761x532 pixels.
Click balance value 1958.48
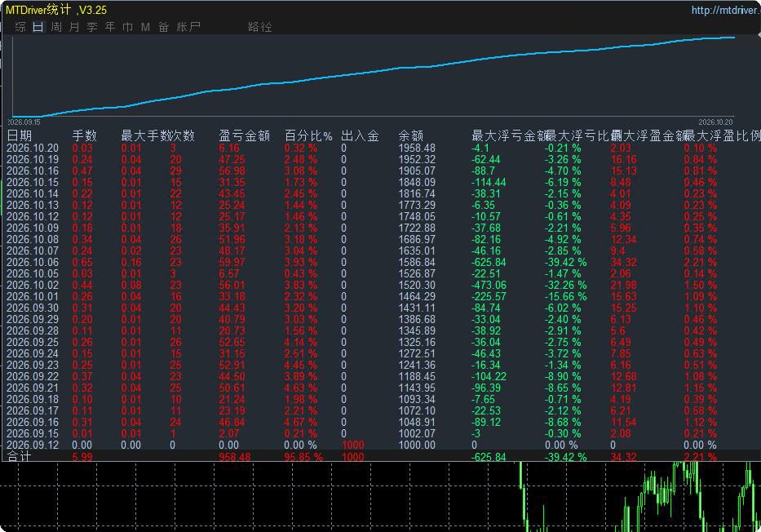pos(417,148)
